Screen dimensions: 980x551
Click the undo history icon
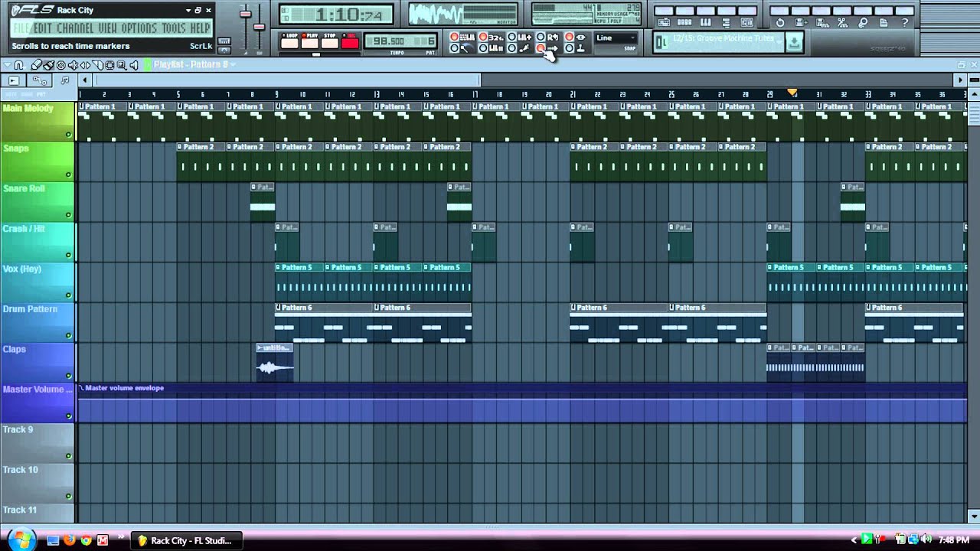point(780,22)
